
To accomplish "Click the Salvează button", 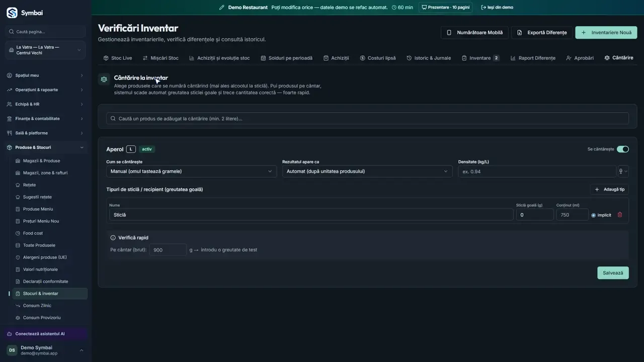I will 613,273.
